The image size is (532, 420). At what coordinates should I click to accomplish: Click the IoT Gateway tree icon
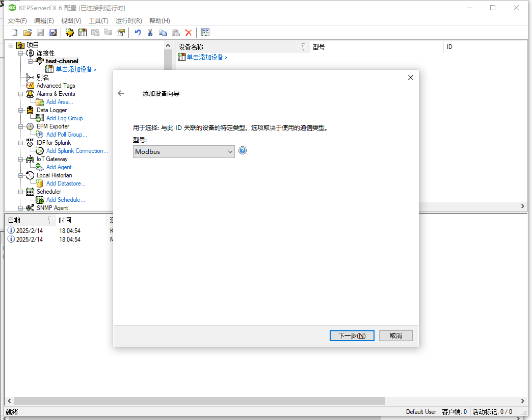(x=30, y=159)
